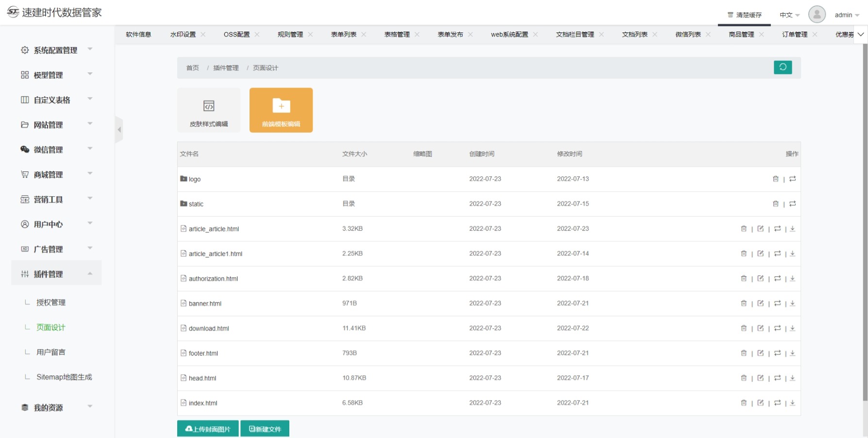Click the 速建时代数据管家 logo
The width and height of the screenshot is (868, 438).
coord(54,13)
